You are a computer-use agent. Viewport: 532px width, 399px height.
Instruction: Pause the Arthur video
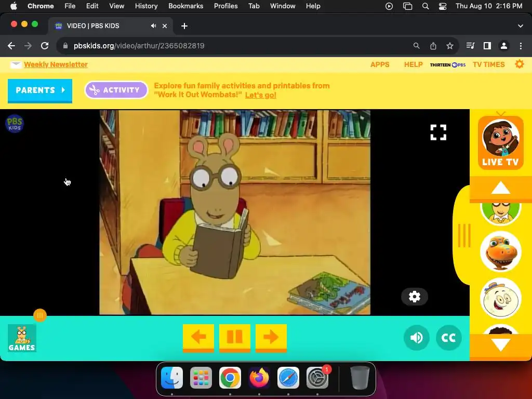[x=234, y=338]
